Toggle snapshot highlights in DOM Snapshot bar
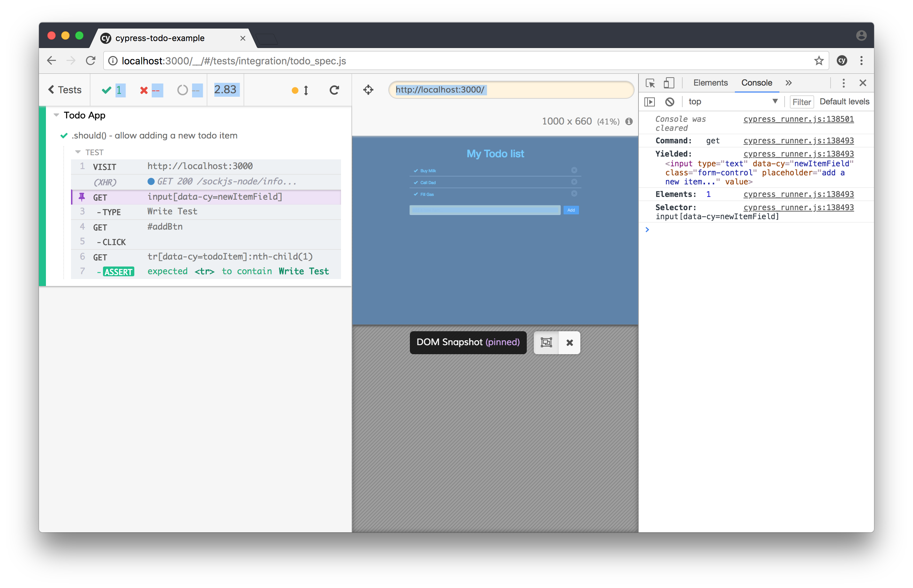Screen dimensions: 913x588 click(x=546, y=342)
